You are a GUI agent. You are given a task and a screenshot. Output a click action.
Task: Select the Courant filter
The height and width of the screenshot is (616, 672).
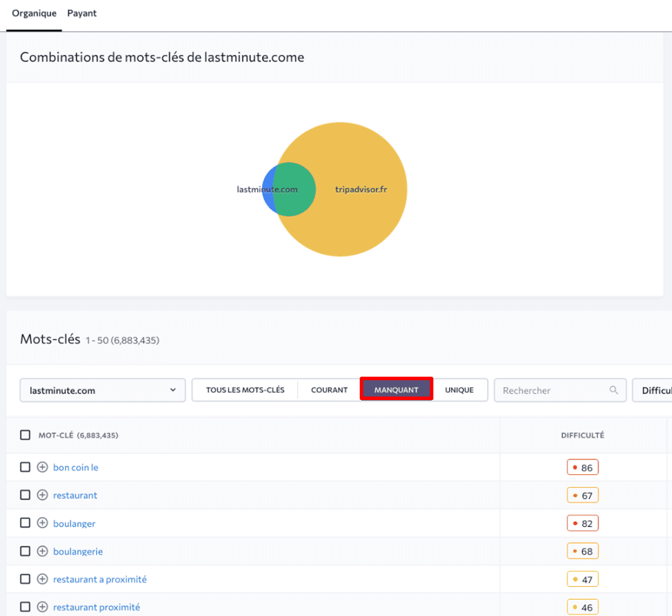click(x=329, y=390)
